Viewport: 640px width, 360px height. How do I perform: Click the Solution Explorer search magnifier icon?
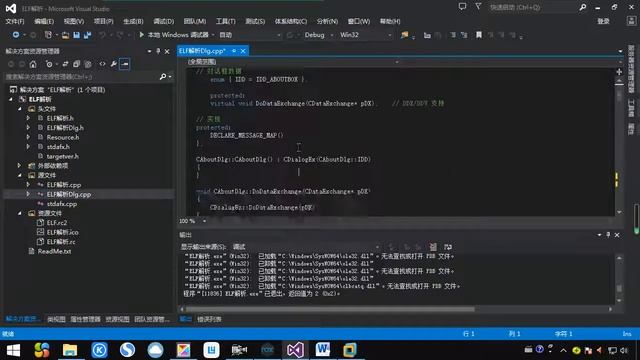(163, 76)
